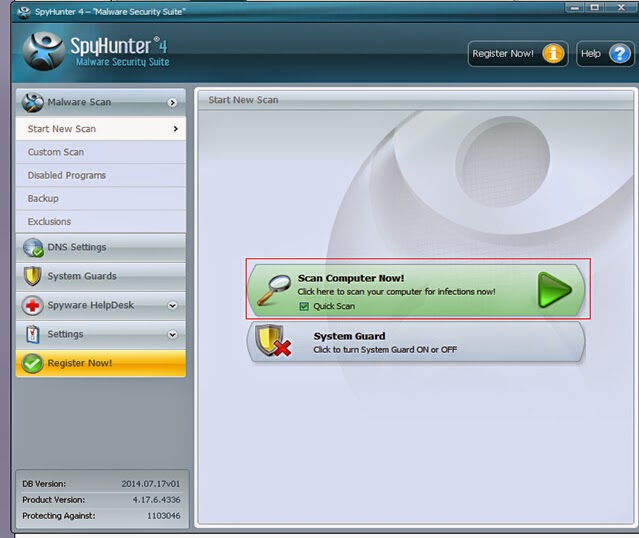Click the shield with red X icon
The height and width of the screenshot is (538, 639).
click(x=273, y=340)
